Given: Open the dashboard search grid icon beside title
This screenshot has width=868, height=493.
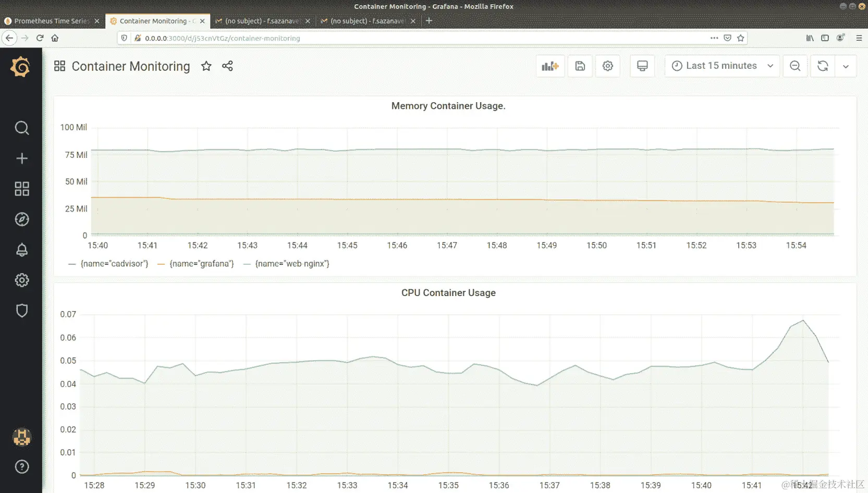Looking at the screenshot, I should (x=59, y=66).
